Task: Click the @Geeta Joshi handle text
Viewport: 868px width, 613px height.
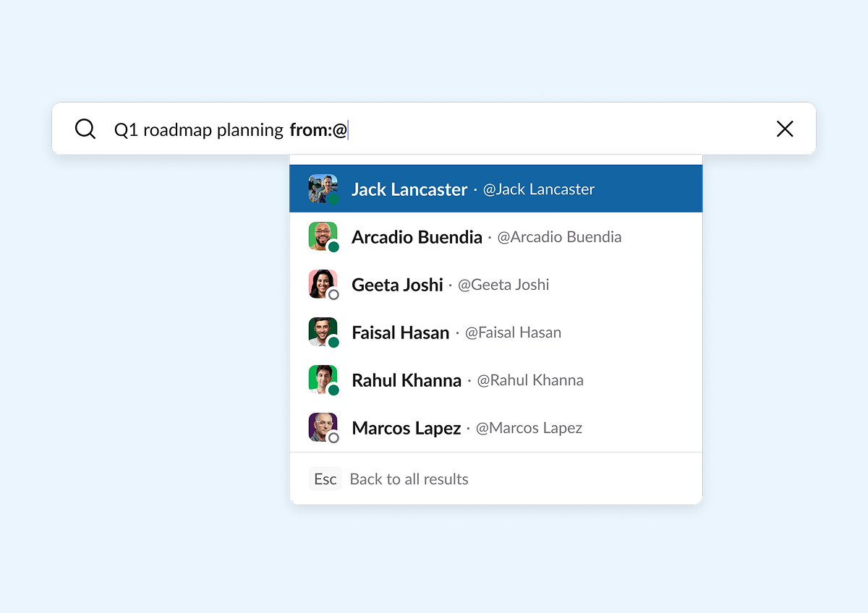Action: tap(503, 285)
